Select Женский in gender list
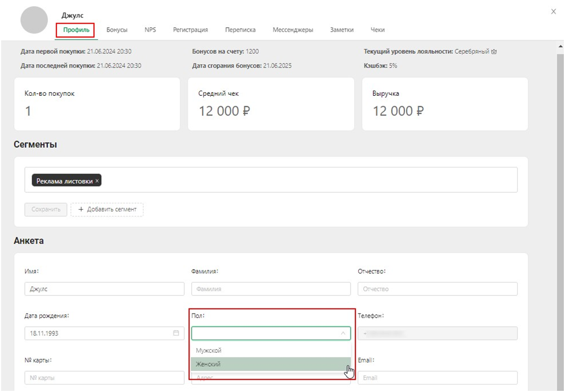The image size is (565, 392). tap(271, 364)
